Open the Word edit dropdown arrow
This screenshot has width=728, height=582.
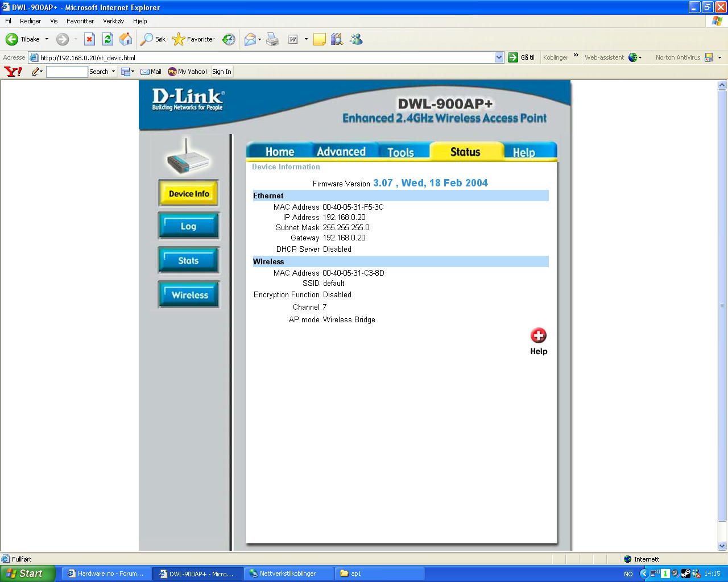(306, 39)
